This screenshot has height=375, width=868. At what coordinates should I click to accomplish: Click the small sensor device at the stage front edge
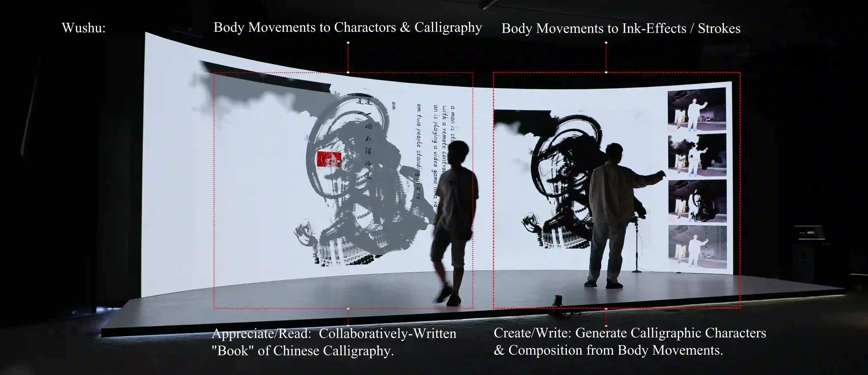tap(558, 300)
